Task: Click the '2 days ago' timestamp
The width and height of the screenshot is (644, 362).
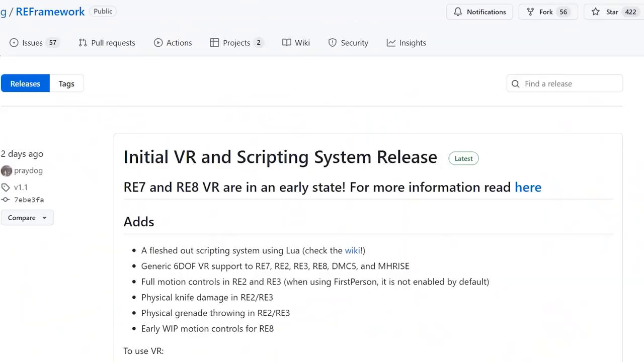Action: [22, 154]
